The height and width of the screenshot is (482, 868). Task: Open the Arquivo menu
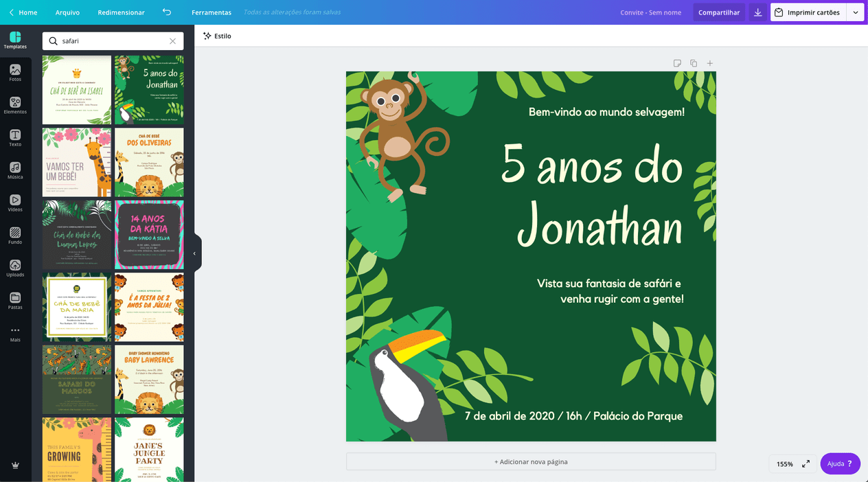(x=67, y=12)
